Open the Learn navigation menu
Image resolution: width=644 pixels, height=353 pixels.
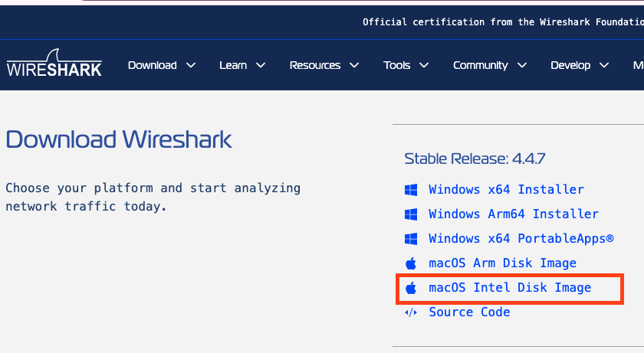tap(233, 65)
